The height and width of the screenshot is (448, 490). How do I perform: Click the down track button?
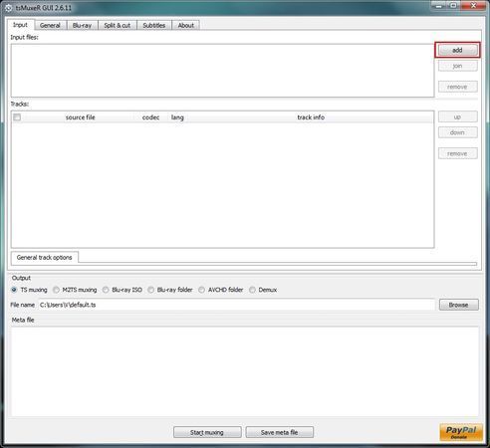[457, 132]
